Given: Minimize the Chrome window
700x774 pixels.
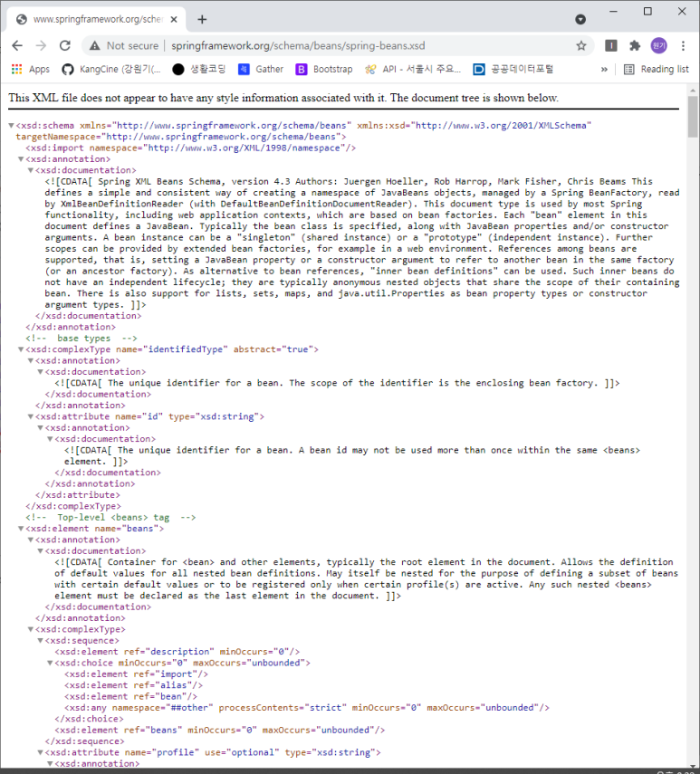Looking at the screenshot, I should (614, 12).
